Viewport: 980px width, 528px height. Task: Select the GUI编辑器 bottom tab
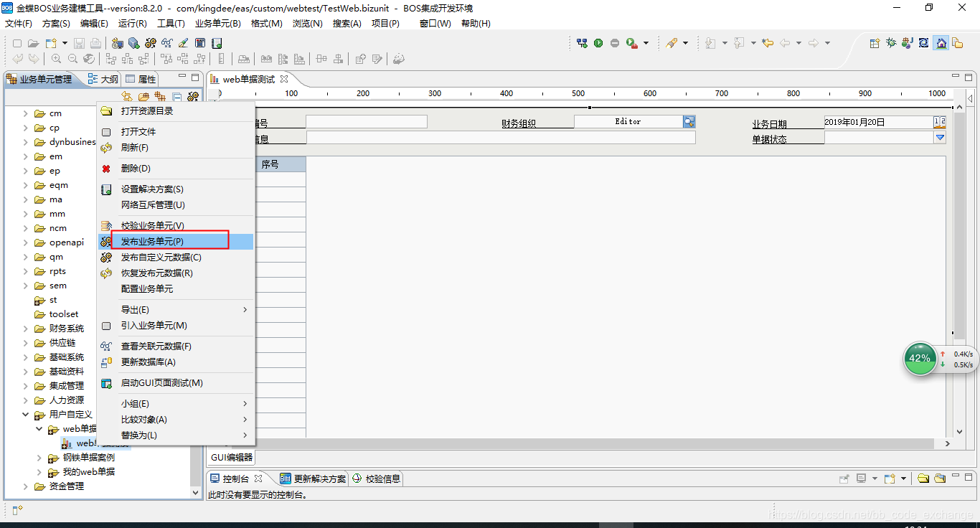231,457
